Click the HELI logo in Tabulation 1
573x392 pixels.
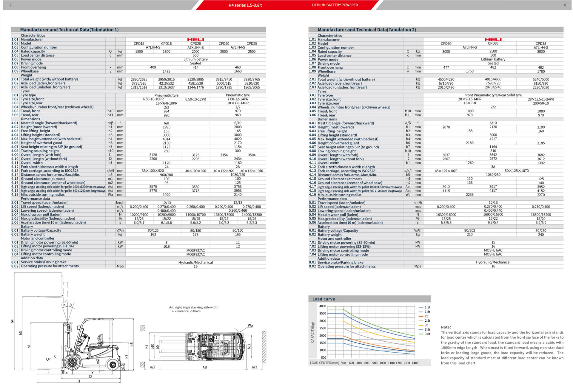[x=195, y=39]
